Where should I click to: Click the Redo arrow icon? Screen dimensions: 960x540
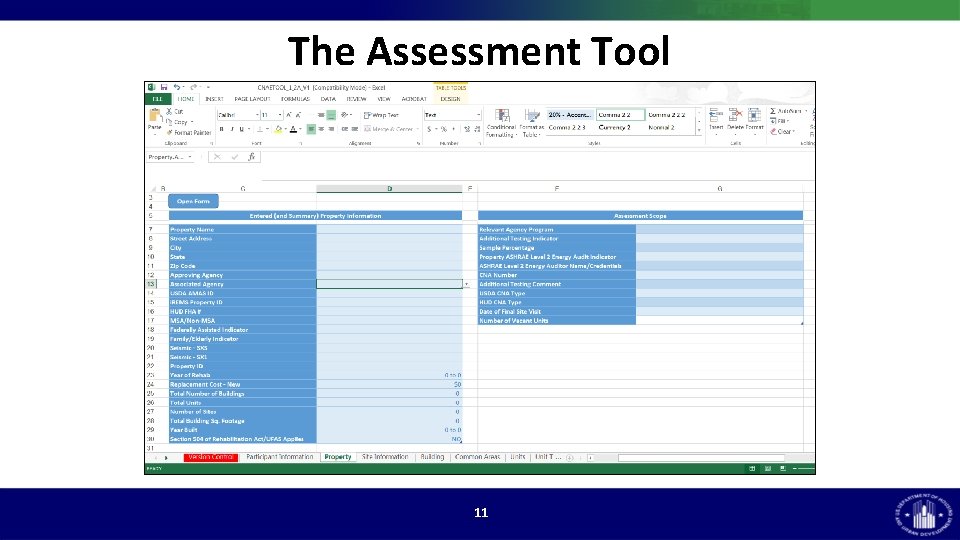tap(193, 88)
